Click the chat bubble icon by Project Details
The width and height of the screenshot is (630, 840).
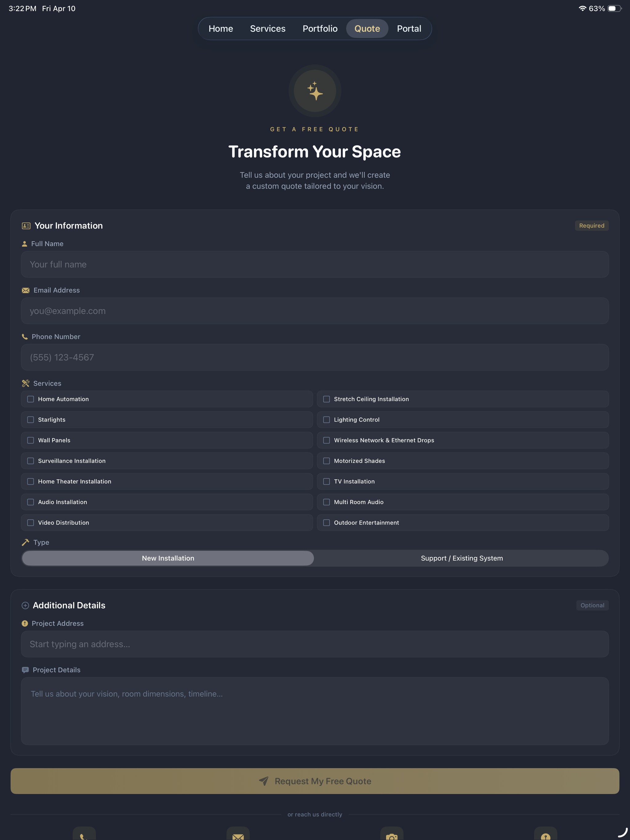(26, 670)
